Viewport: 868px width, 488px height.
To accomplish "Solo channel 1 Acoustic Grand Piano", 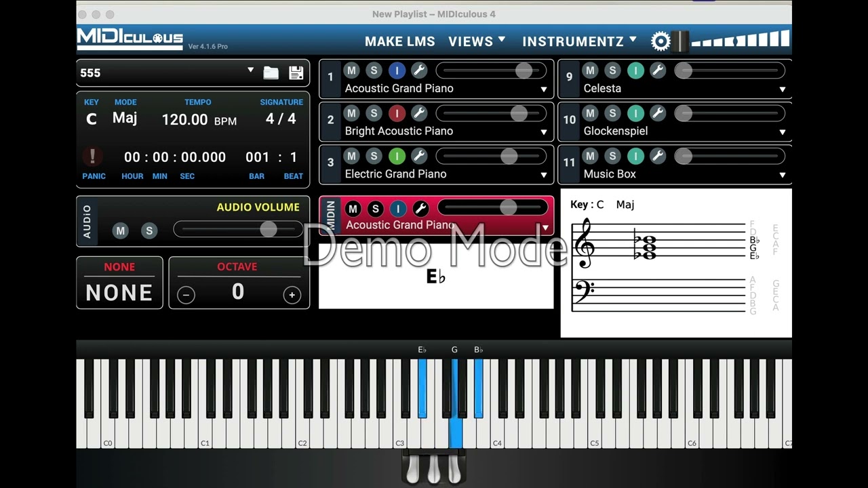I will (x=374, y=70).
